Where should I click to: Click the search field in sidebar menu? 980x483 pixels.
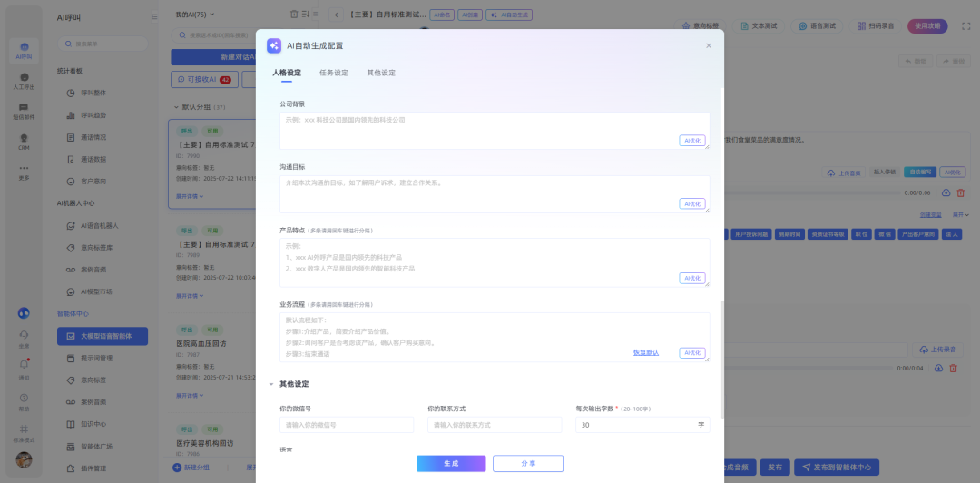tap(103, 44)
